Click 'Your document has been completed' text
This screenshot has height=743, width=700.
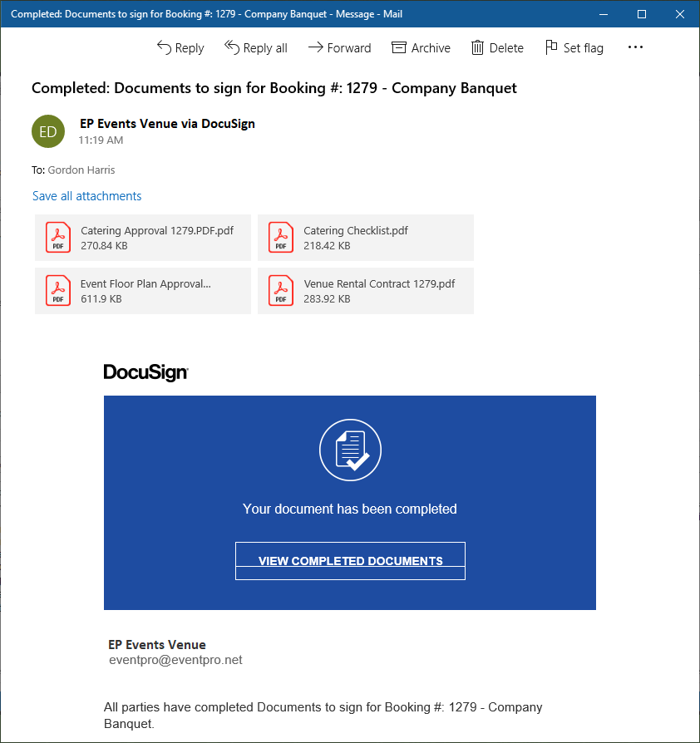click(x=350, y=509)
